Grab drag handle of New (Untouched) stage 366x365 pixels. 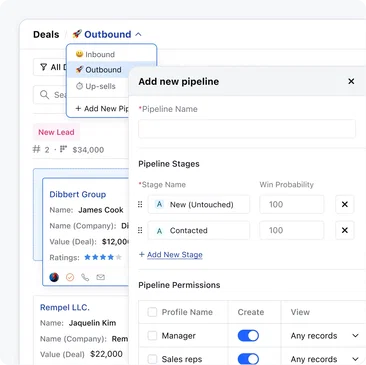[x=140, y=204]
